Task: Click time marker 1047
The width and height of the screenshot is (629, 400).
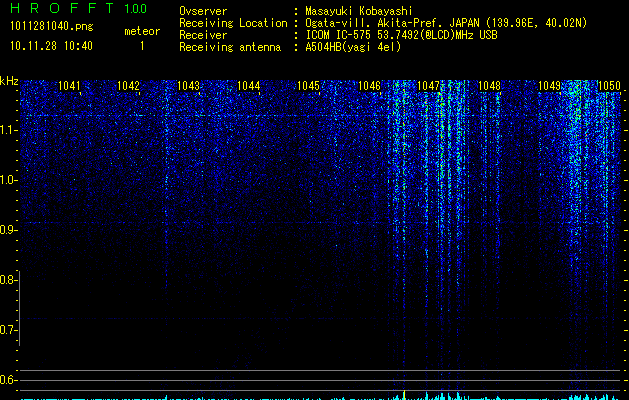Action: click(428, 85)
